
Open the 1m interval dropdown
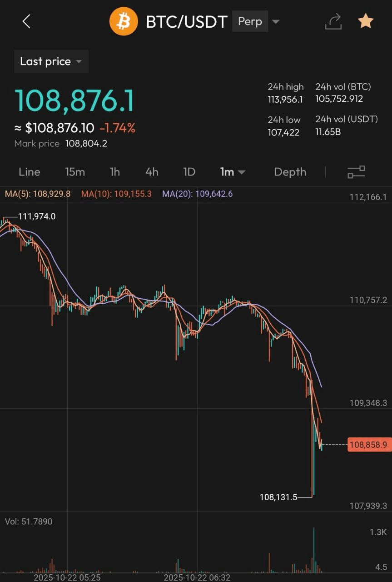coord(233,172)
